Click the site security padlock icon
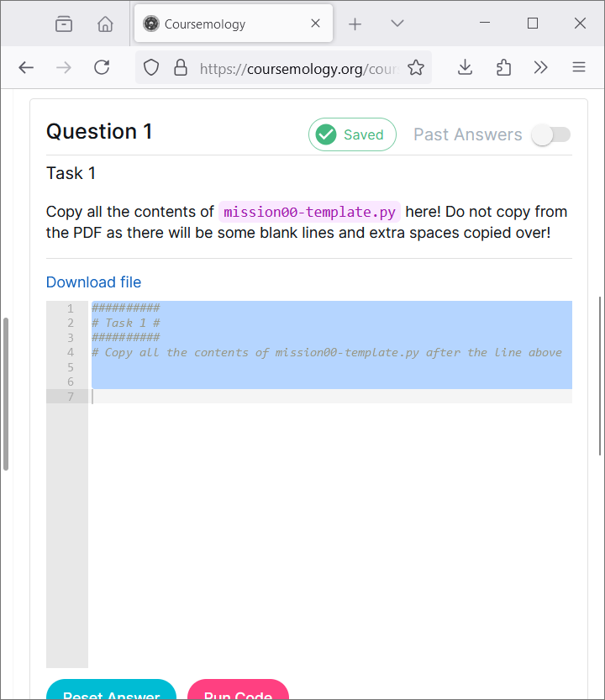 pos(179,67)
